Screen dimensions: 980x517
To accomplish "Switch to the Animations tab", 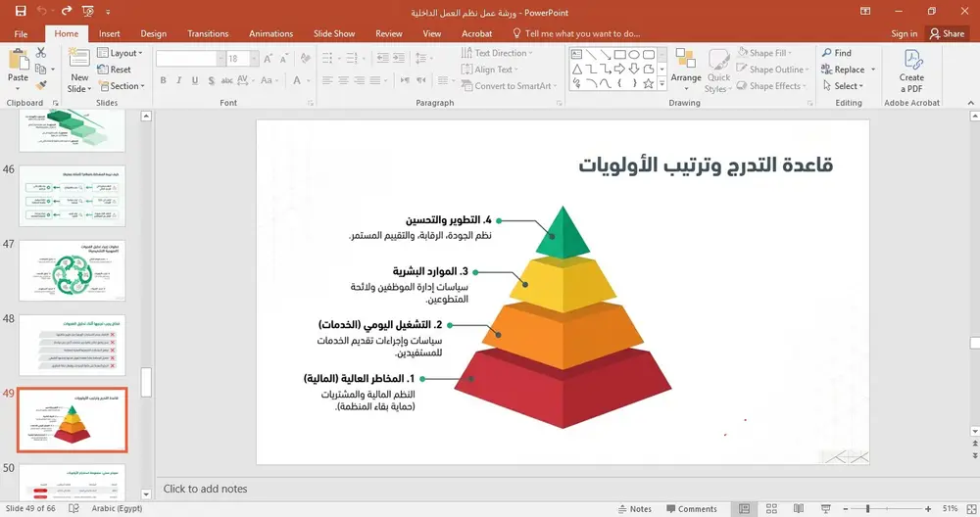I will [x=270, y=33].
